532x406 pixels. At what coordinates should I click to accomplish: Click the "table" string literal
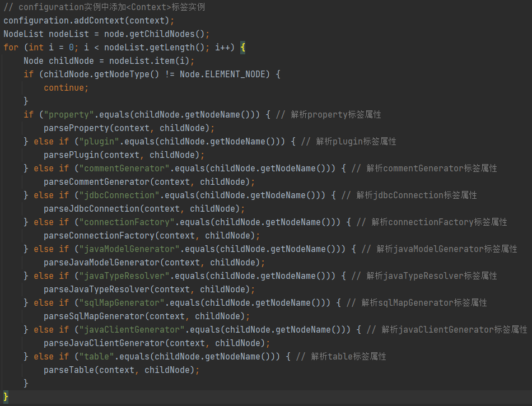[x=96, y=357]
